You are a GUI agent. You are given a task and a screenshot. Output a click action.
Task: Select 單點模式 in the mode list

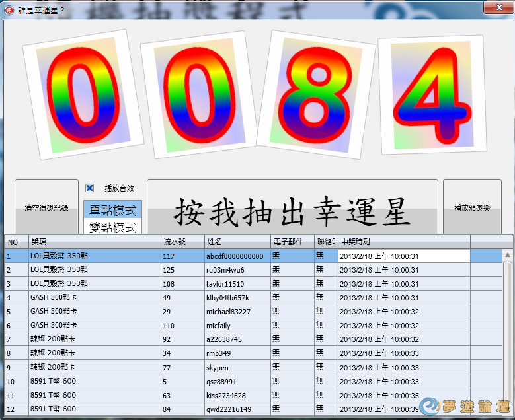[112, 211]
